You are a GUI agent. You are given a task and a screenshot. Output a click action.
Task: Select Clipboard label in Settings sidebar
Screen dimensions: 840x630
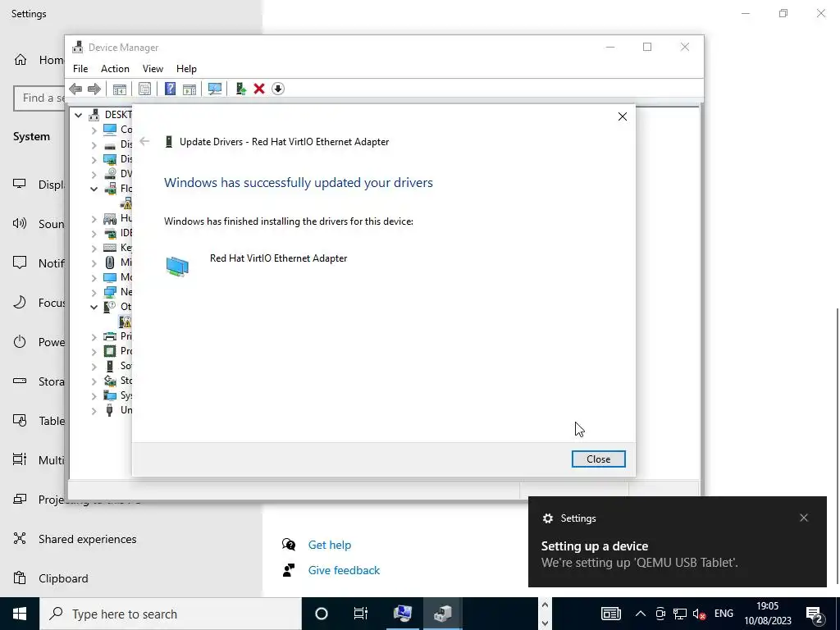pyautogui.click(x=63, y=578)
